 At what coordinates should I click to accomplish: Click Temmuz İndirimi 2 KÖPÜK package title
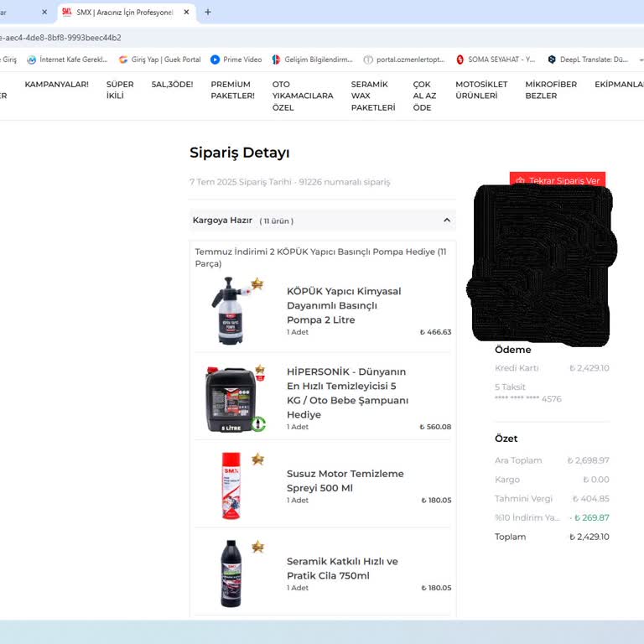click(x=321, y=257)
